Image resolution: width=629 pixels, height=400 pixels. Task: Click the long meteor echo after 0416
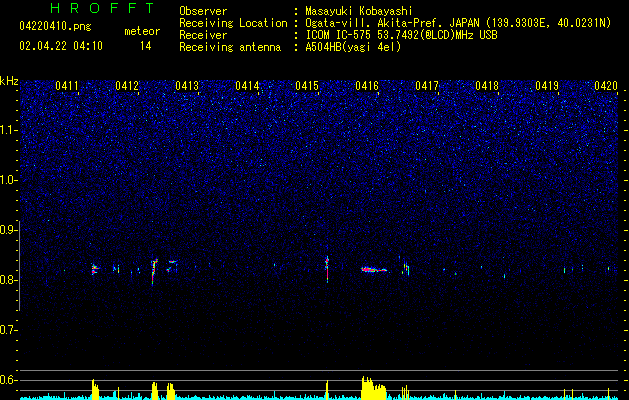click(374, 270)
